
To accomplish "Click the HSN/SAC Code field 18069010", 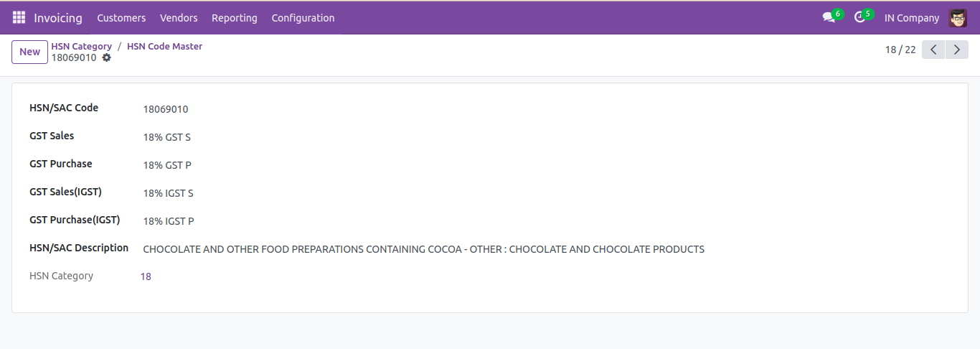I will coord(166,109).
